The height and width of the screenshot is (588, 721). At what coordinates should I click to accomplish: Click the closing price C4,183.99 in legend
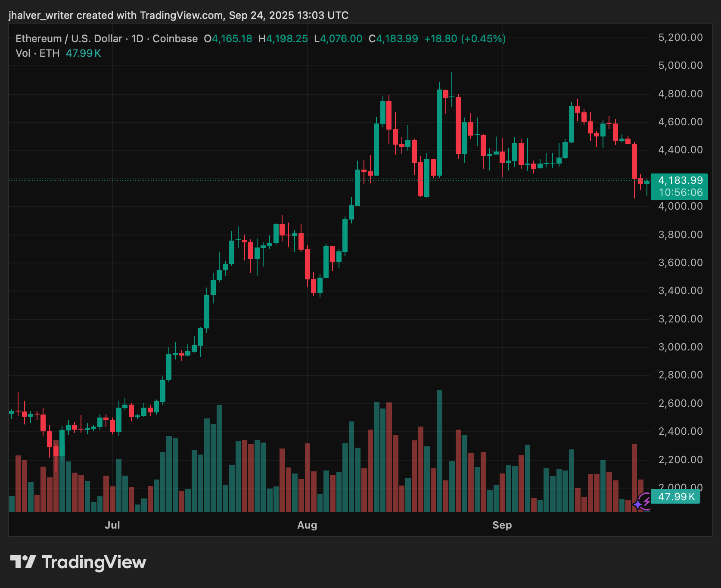pos(393,39)
